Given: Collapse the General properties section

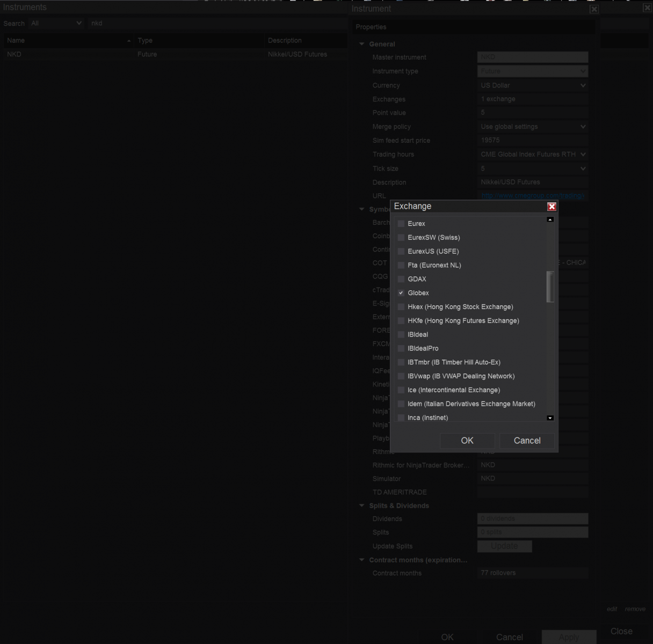Looking at the screenshot, I should [361, 44].
